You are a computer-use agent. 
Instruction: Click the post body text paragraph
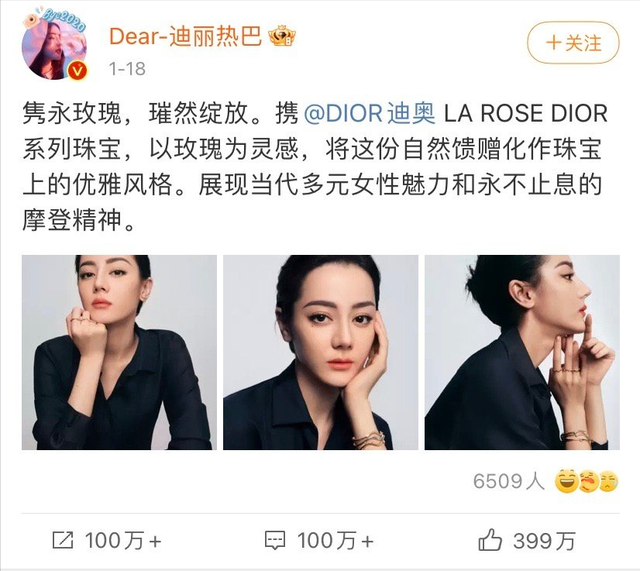[315, 167]
